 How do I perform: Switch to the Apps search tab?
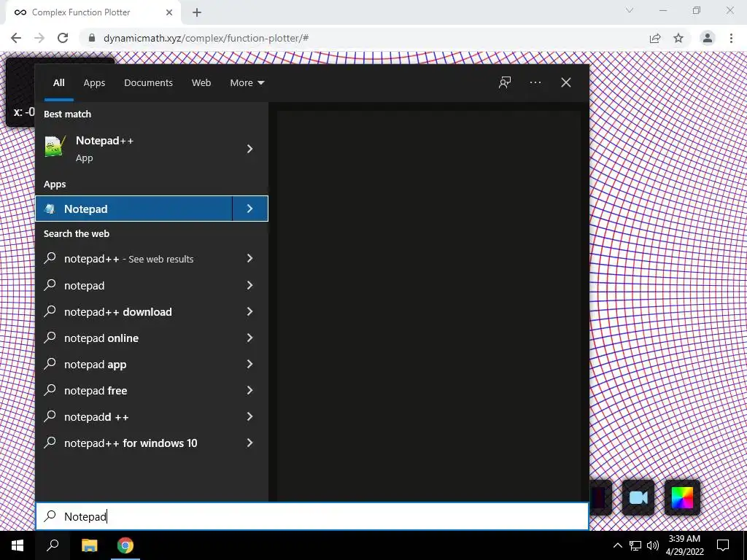click(x=94, y=83)
